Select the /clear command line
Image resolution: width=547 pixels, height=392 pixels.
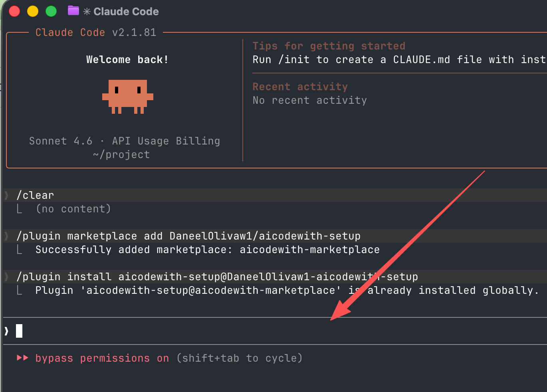point(35,195)
